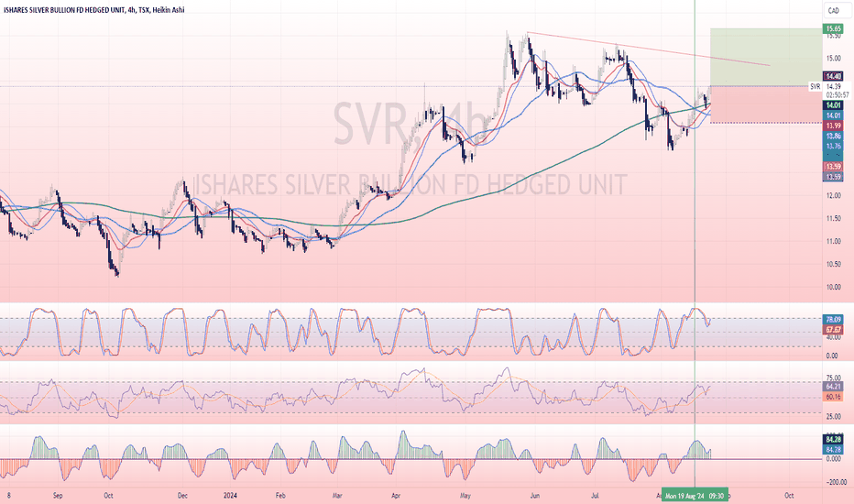Click the 10.50 price scale value
Screen dimensions: 854x504
(x=833, y=264)
